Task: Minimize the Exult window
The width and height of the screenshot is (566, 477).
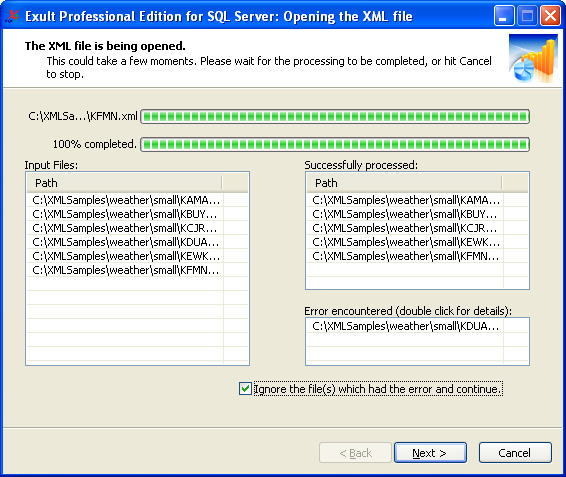Action: pos(504,16)
